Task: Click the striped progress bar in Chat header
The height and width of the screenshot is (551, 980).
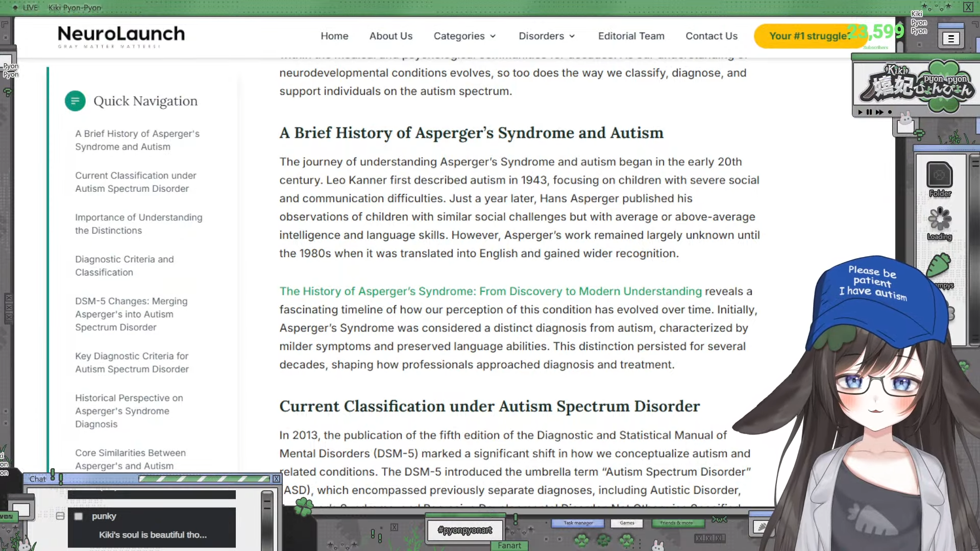Action: pyautogui.click(x=204, y=479)
